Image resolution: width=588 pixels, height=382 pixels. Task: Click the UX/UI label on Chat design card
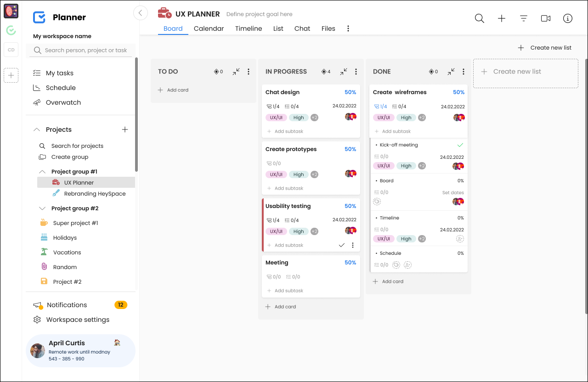(x=276, y=118)
